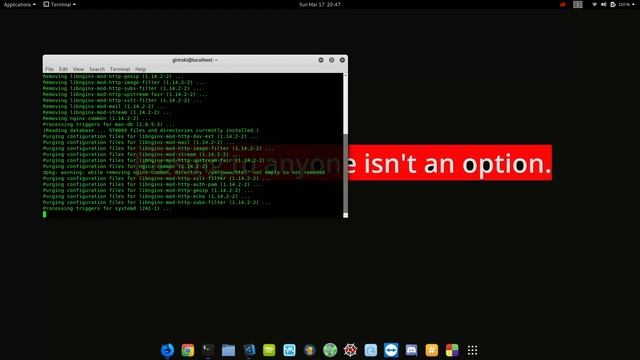The height and width of the screenshot is (360, 640).
Task: Open the multicolor squares app in dock
Action: click(452, 350)
